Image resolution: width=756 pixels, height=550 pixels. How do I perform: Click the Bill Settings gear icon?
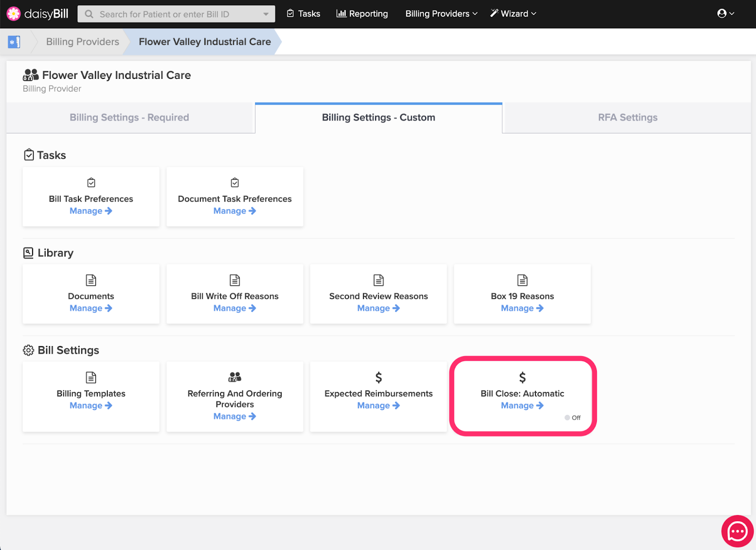(x=28, y=350)
